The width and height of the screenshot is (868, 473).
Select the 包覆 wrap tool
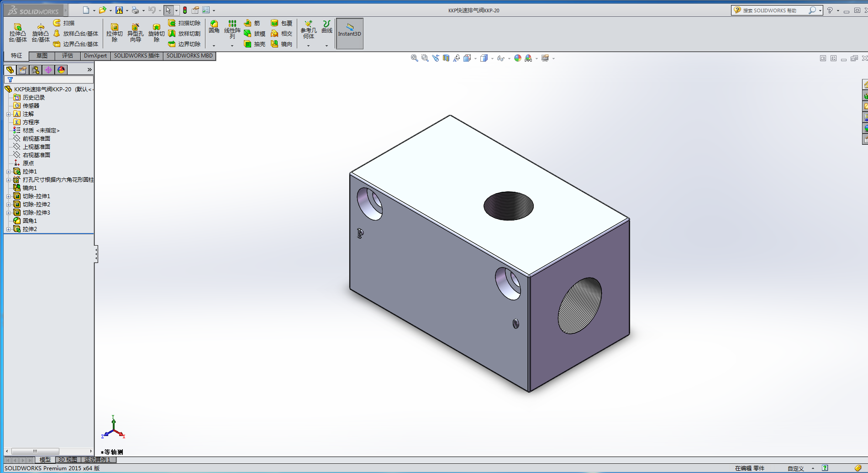281,23
